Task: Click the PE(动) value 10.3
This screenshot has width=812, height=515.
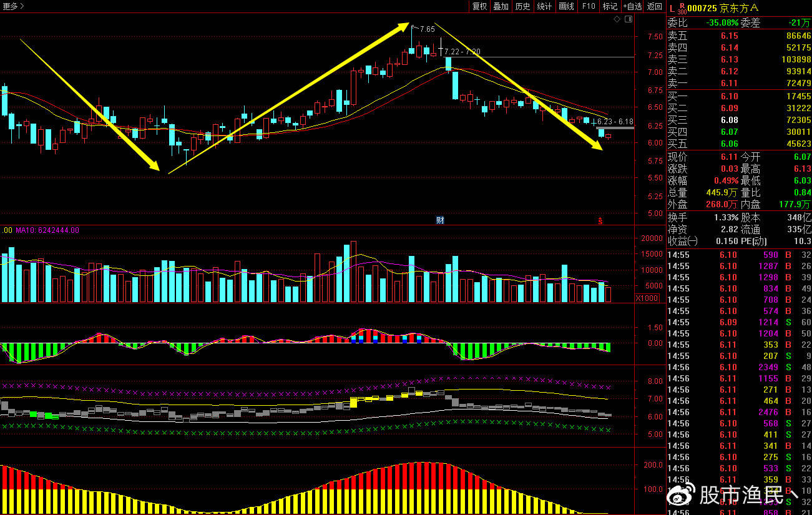Action: tap(803, 241)
